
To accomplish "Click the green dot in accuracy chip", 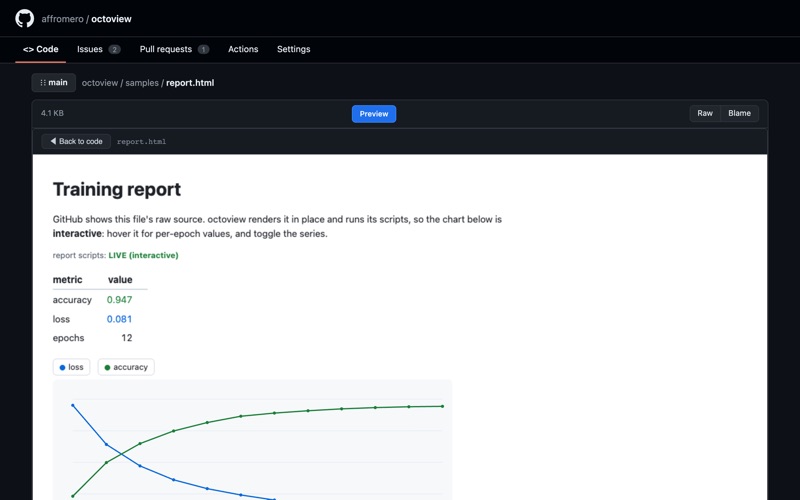I will (107, 367).
